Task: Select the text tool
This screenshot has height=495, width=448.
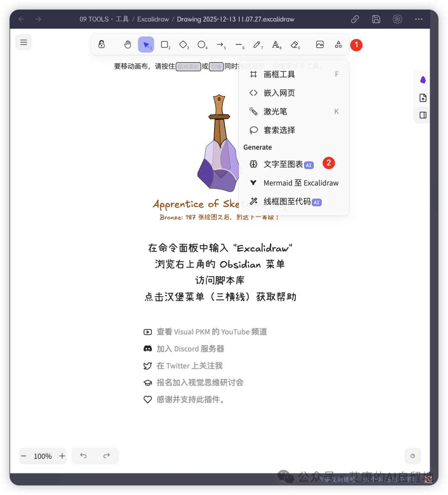Action: coord(276,44)
